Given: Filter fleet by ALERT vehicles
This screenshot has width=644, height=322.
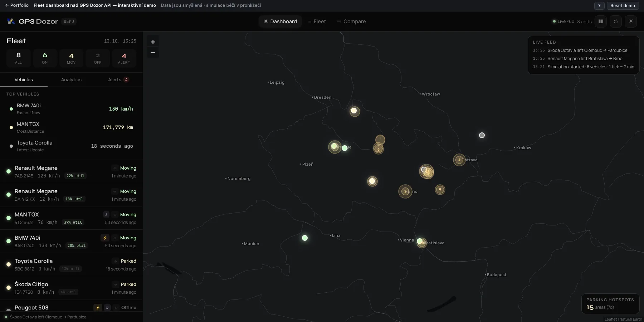Looking at the screenshot, I should tap(124, 58).
